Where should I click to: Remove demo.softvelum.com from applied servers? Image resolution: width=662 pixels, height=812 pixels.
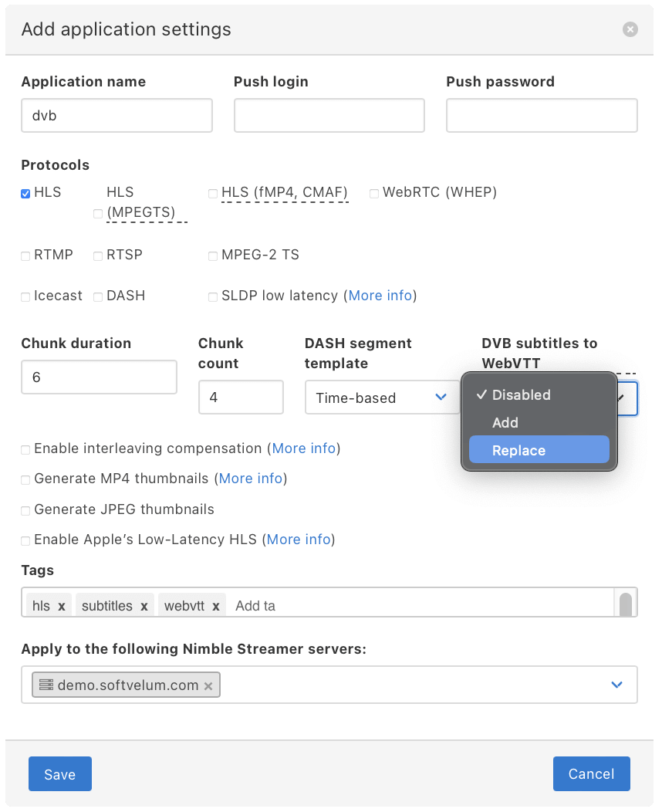click(208, 685)
